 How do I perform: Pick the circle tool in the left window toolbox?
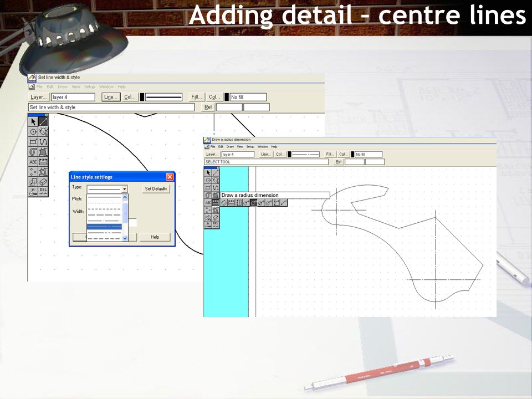(x=33, y=132)
